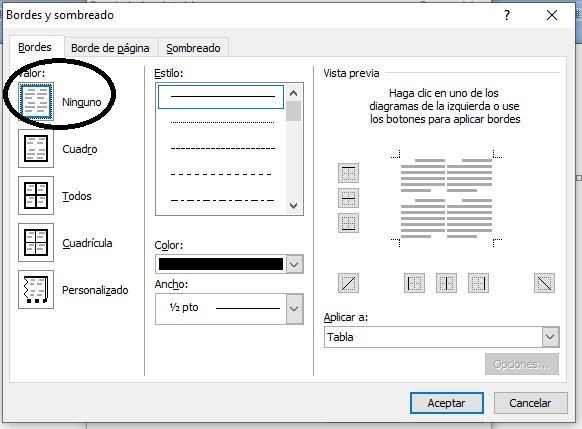Select the Cuadro border setting icon
The height and width of the screenshot is (429, 582).
click(36, 148)
